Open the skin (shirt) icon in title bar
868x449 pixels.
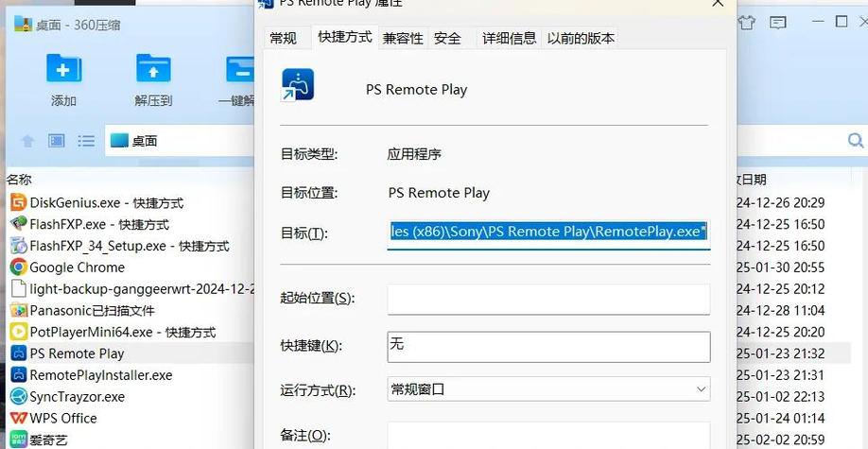point(747,22)
